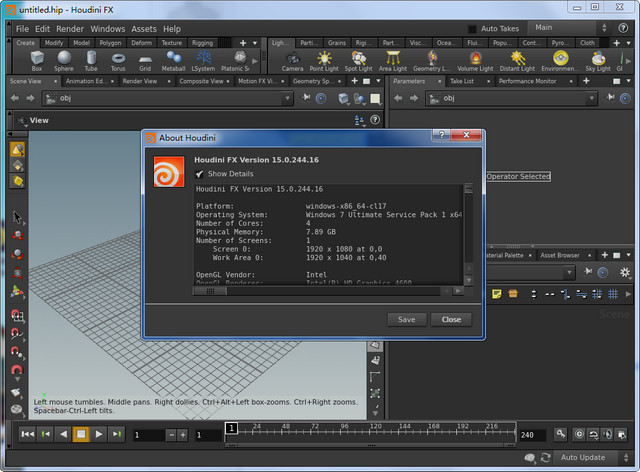Click the end frame field showing 240
Screen dimensions: 640x472
(532, 435)
